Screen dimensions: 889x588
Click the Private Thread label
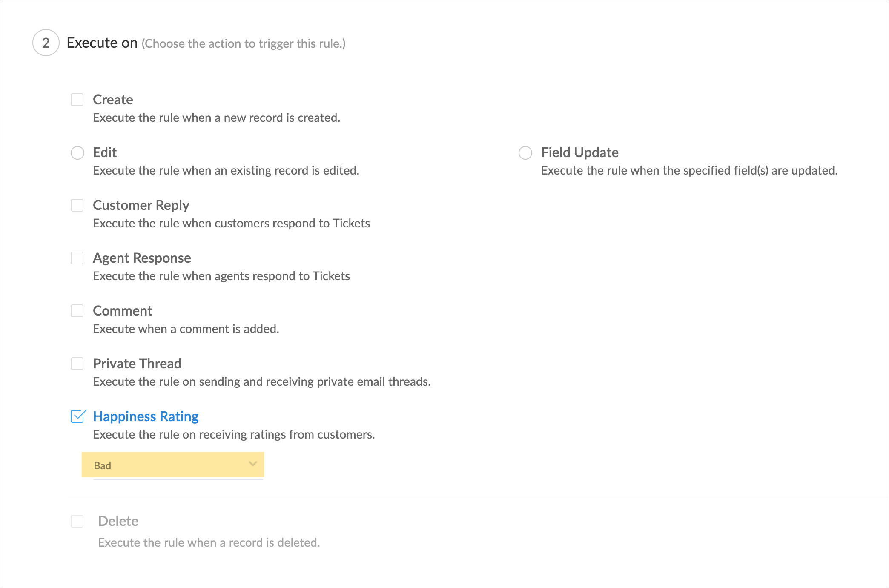click(137, 364)
